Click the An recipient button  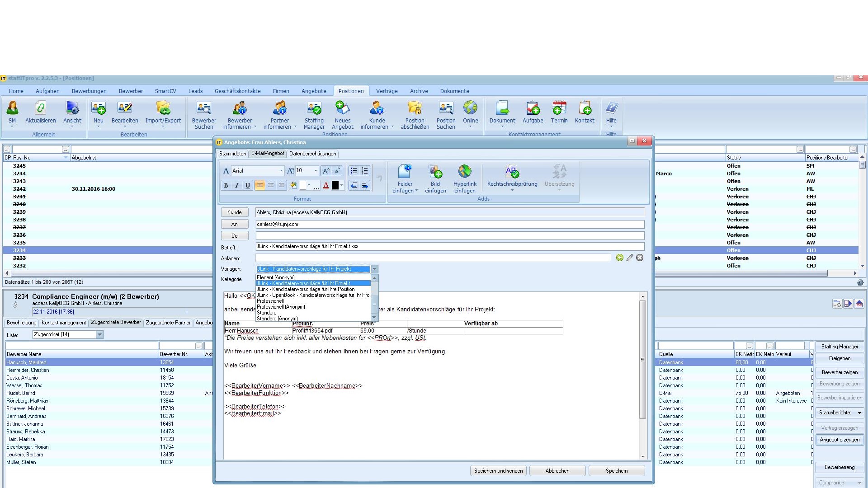coord(235,224)
